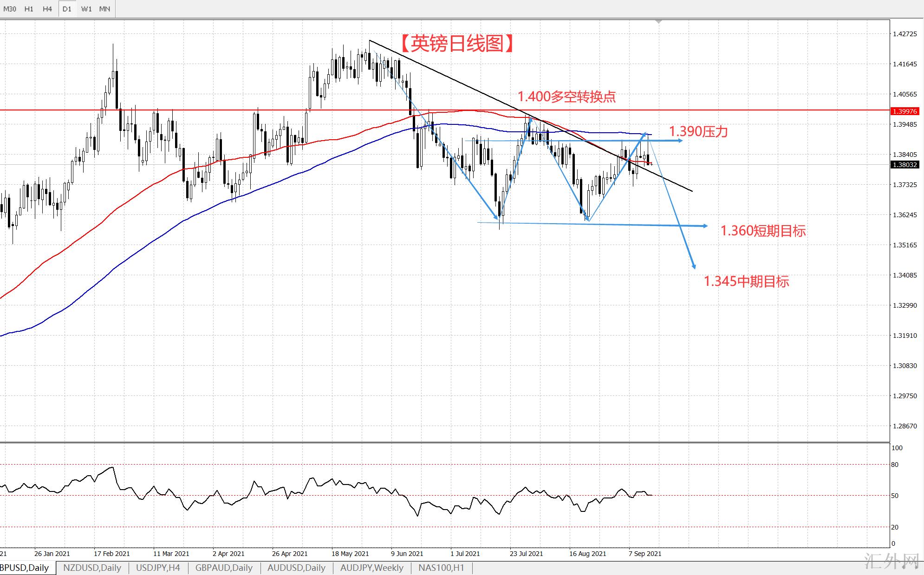Go to AUDUSD,Daily chart tab
Screen dimensions: 924x575
pyautogui.click(x=296, y=568)
